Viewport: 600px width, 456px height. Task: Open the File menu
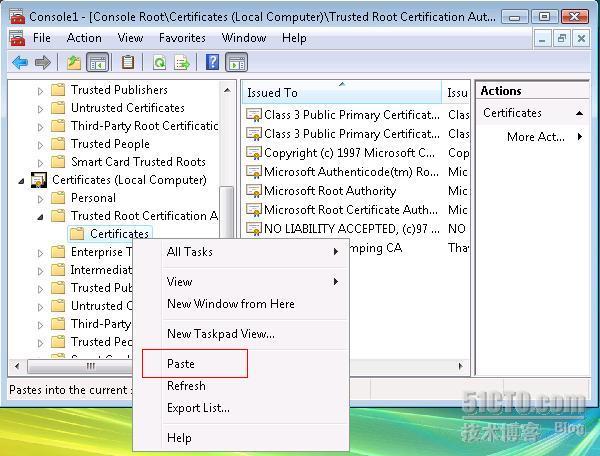[x=42, y=38]
